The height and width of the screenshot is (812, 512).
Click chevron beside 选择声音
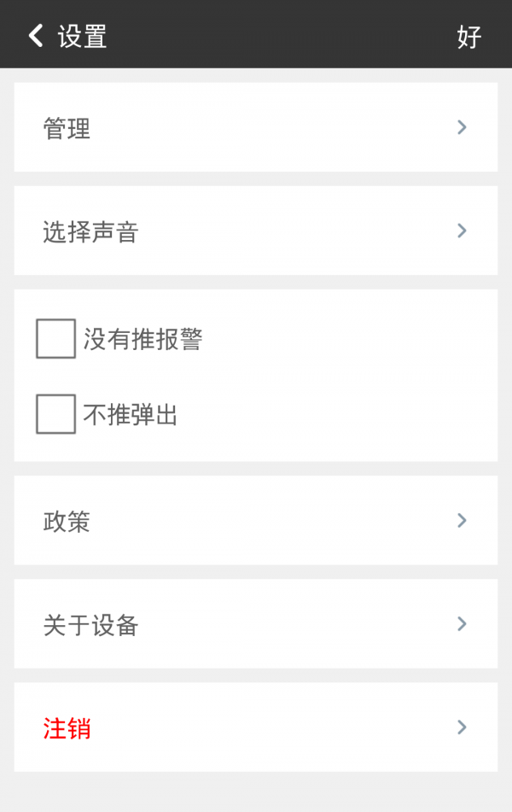coord(462,231)
